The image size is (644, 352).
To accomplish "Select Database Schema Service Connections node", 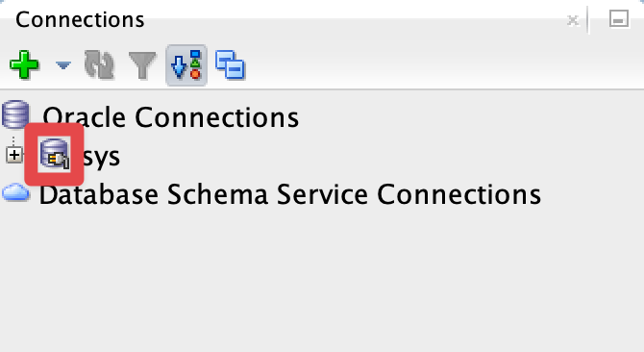I will tap(290, 194).
